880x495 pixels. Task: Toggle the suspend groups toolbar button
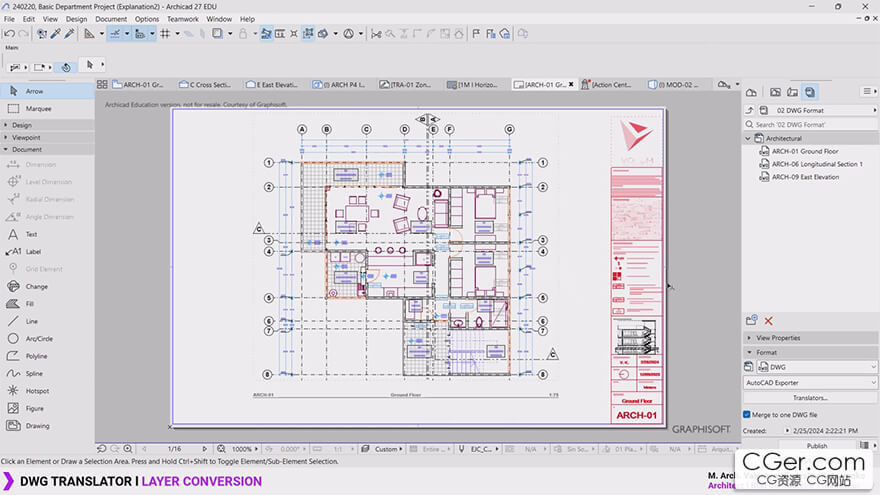tap(308, 34)
